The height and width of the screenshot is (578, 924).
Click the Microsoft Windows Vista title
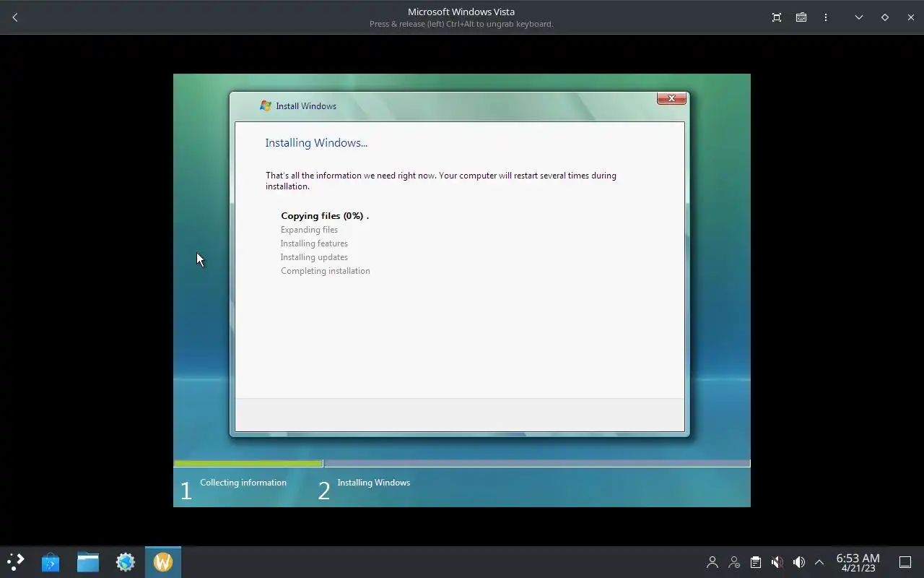[461, 12]
